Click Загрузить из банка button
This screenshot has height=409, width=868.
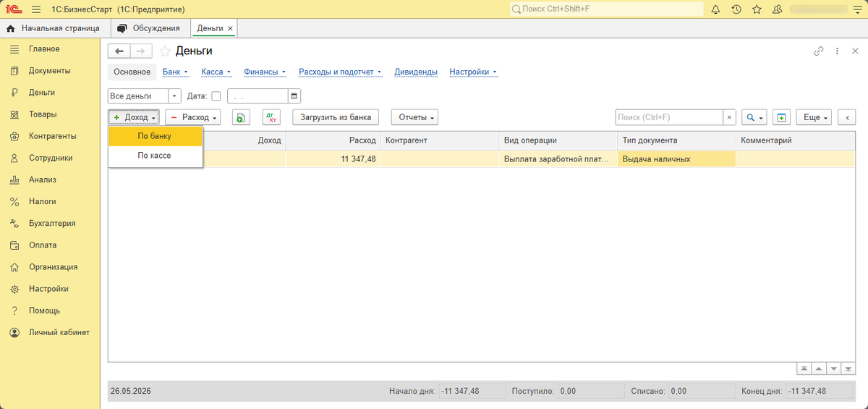click(x=336, y=117)
